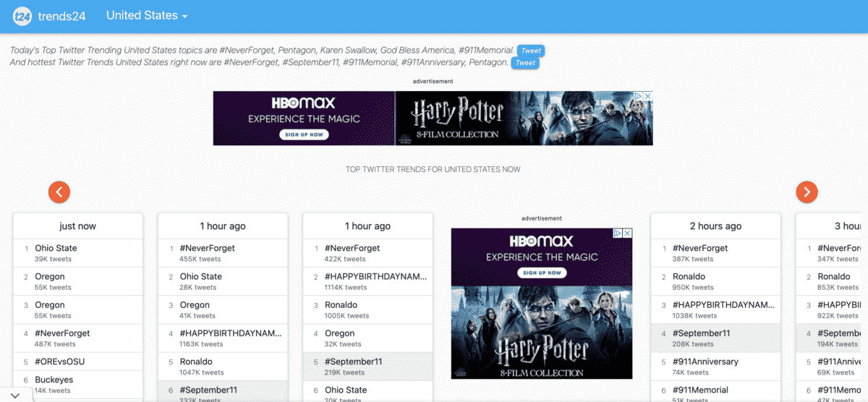Image resolution: width=868 pixels, height=402 pixels.
Task: Open Ohio State trend in just now list
Action: (x=56, y=248)
